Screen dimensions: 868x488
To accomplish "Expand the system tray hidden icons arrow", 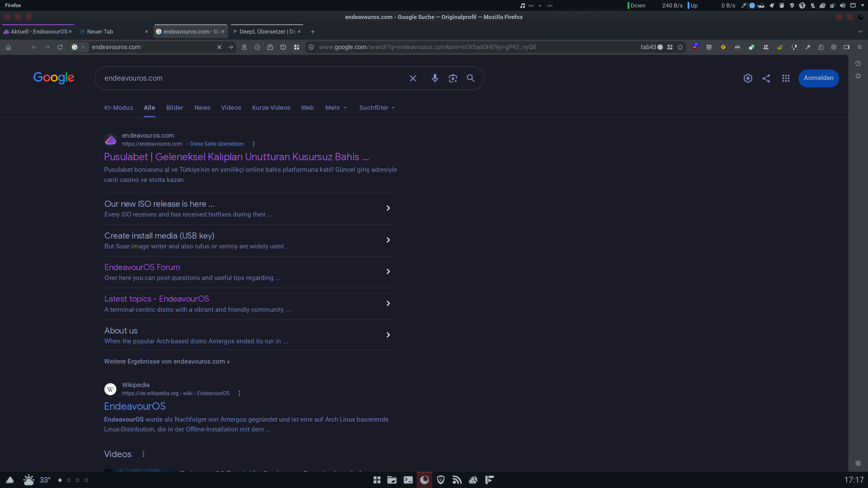I will (x=863, y=5).
